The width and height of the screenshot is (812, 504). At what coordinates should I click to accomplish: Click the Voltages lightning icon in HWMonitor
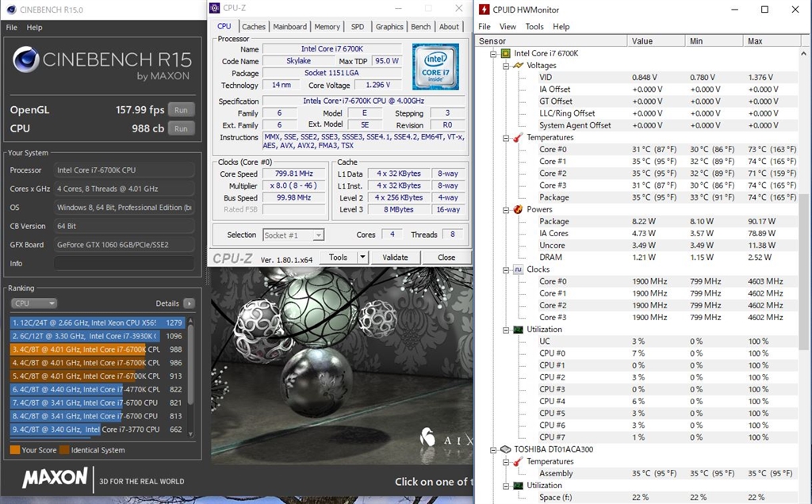518,65
